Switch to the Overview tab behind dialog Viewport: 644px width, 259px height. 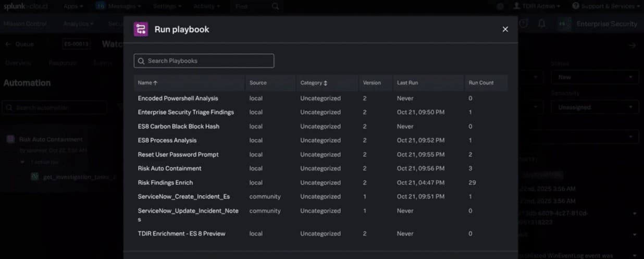click(x=18, y=63)
